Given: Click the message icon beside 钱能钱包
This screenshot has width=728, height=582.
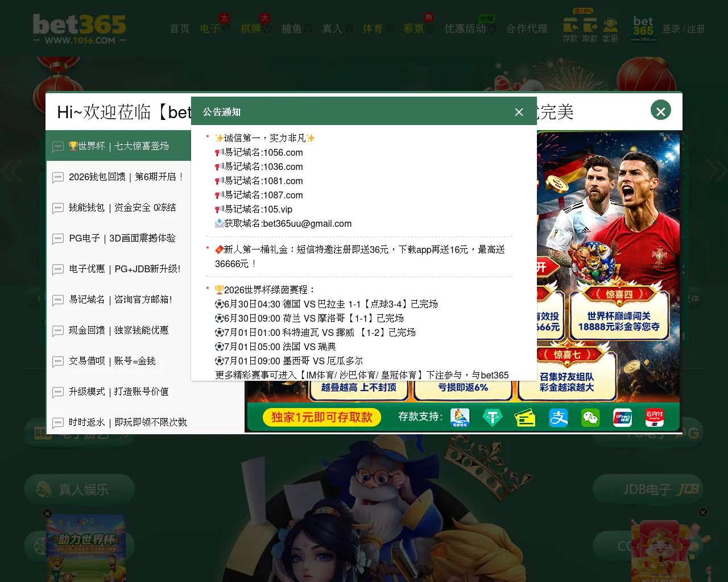Looking at the screenshot, I should coord(57,208).
